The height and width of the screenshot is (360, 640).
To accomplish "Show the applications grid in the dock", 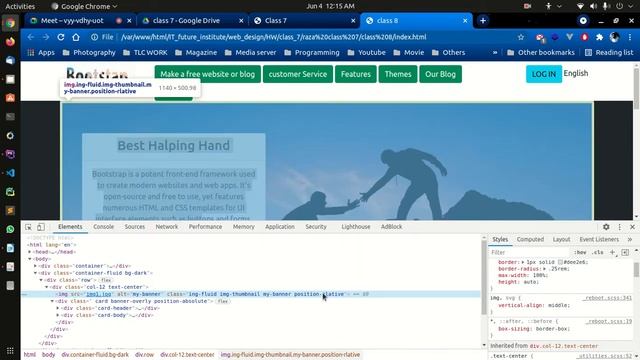I will click(x=10, y=351).
